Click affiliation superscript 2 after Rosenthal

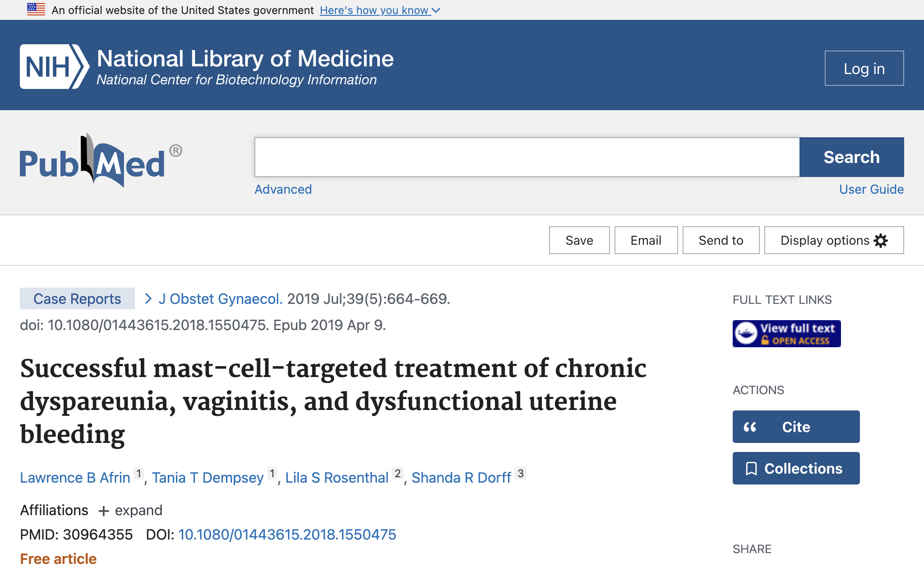point(397,474)
